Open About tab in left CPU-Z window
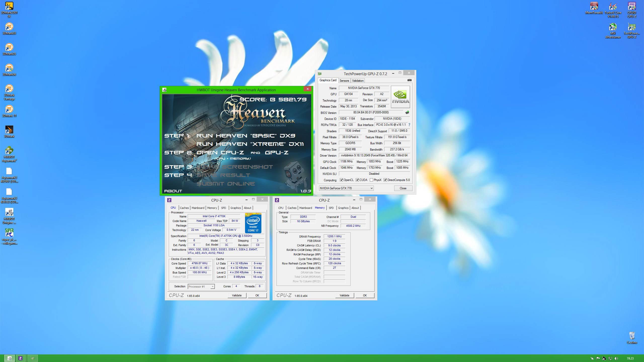This screenshot has width=644, height=362. (x=248, y=208)
